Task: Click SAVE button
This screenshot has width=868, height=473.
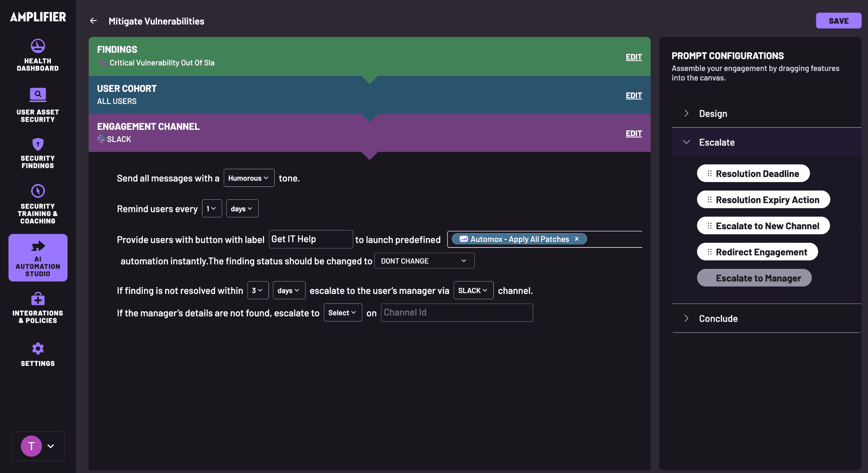Action: (x=838, y=21)
